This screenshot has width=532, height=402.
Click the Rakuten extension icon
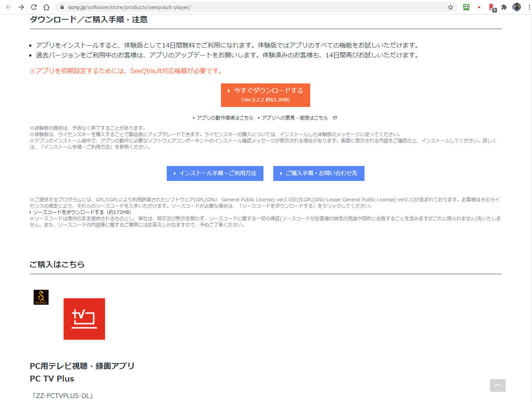[x=492, y=7]
